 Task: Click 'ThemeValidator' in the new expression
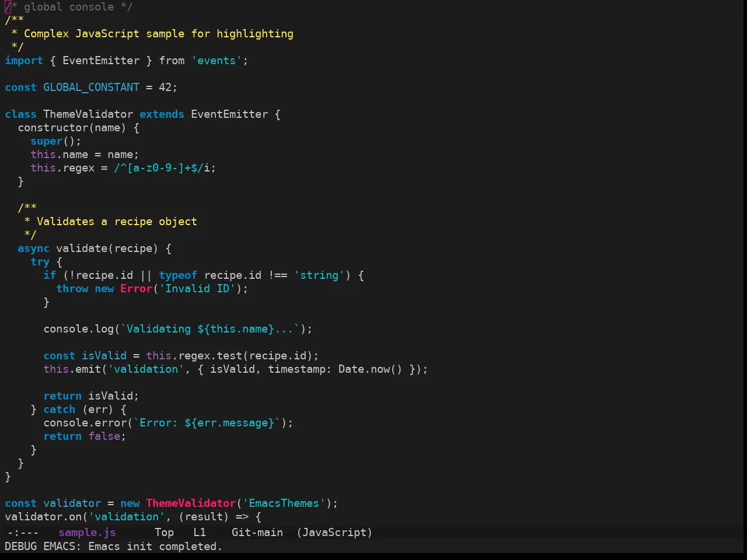[191, 503]
